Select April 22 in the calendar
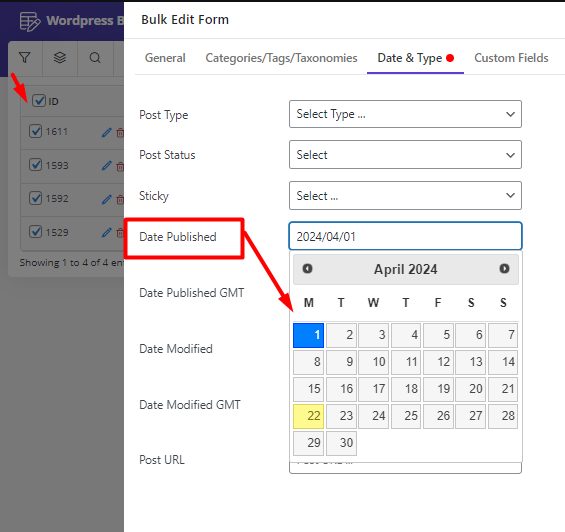The height and width of the screenshot is (532, 565). click(308, 416)
